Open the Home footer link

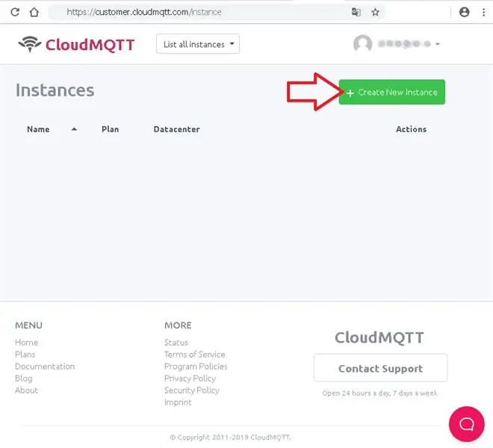[x=26, y=343]
